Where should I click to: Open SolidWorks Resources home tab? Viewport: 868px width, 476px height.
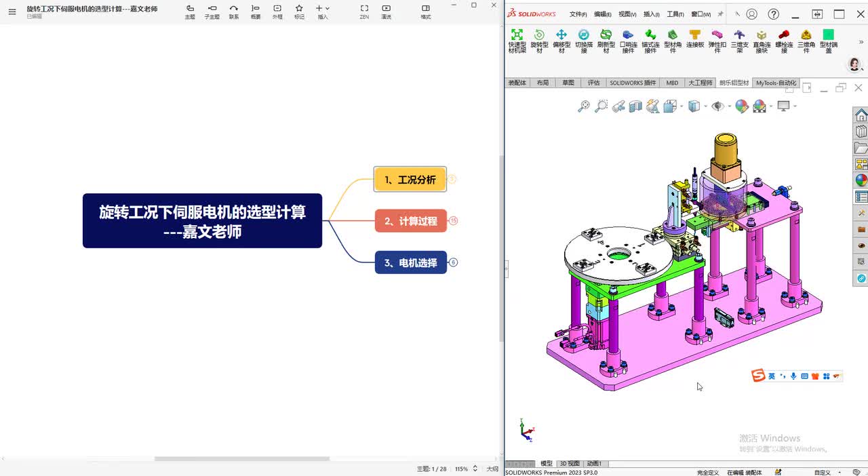click(x=861, y=115)
